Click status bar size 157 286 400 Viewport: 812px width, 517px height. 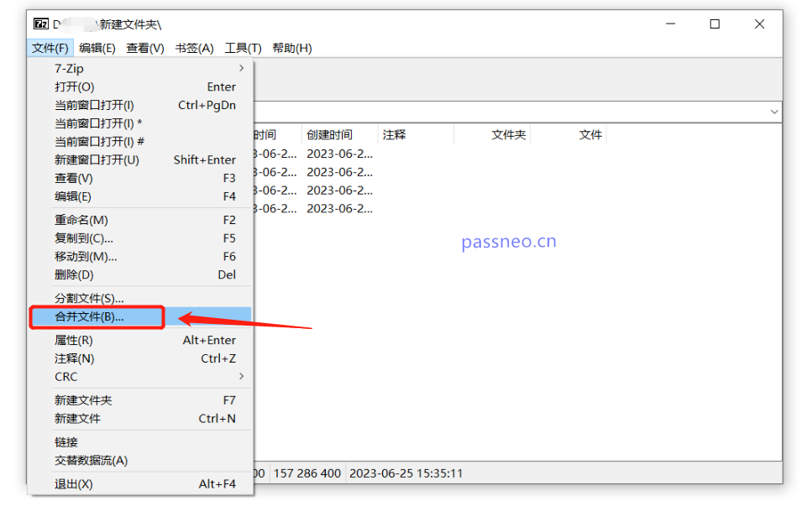[307, 473]
